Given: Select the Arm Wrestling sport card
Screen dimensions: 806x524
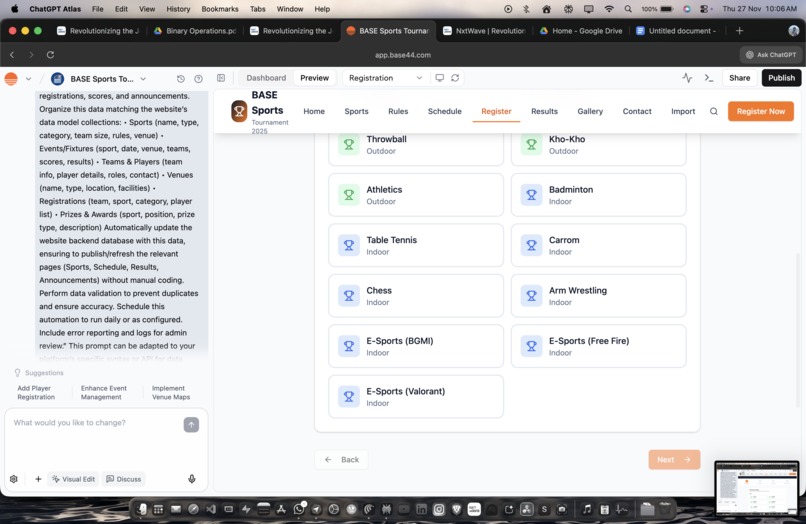Looking at the screenshot, I should (x=598, y=296).
